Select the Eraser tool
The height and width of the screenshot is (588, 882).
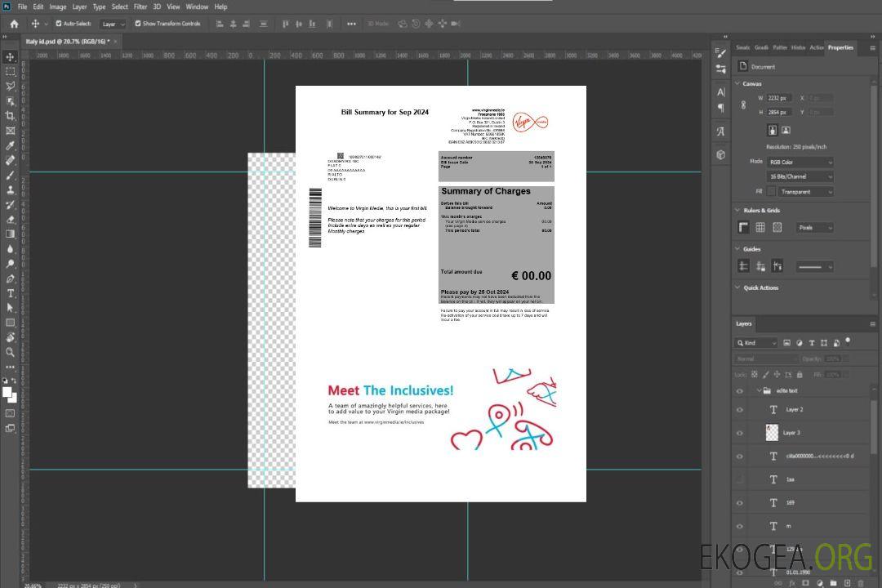coord(10,220)
